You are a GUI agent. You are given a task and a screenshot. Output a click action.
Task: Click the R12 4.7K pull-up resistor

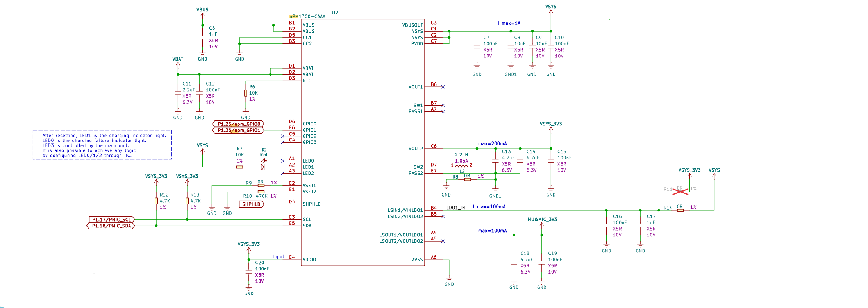156,201
